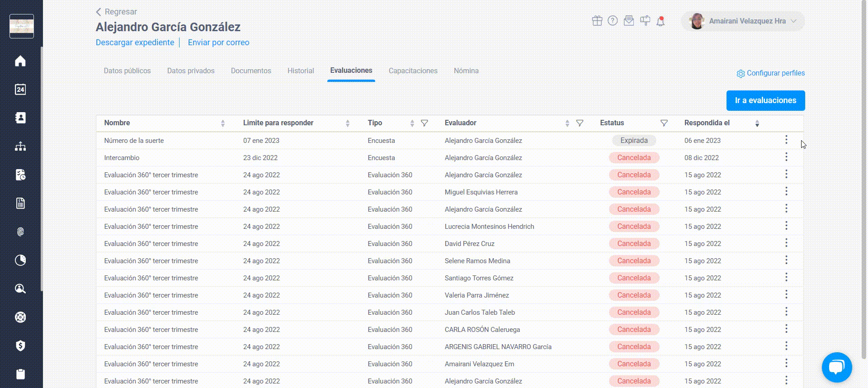Sort by Respondida el column
868x388 pixels.
[757, 123]
